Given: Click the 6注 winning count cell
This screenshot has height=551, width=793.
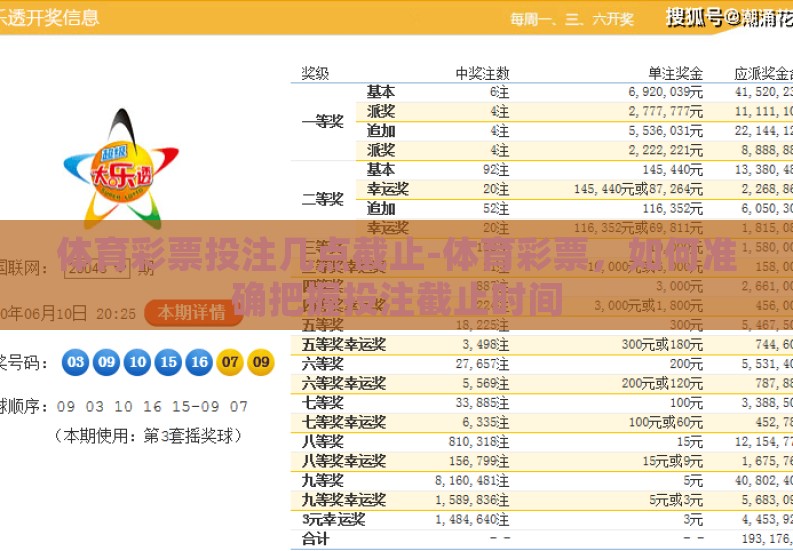Looking at the screenshot, I should (x=499, y=92).
